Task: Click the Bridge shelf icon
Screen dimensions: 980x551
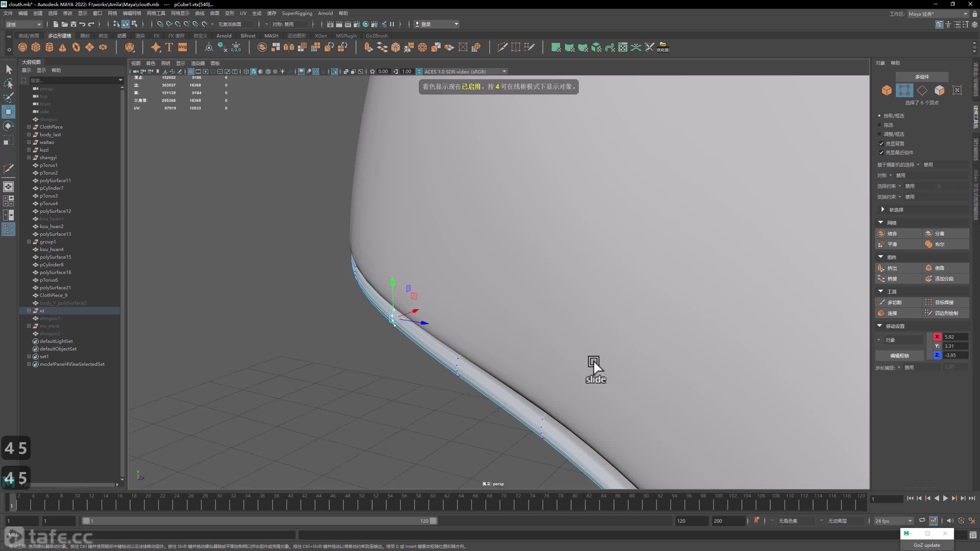Action: tap(382, 47)
